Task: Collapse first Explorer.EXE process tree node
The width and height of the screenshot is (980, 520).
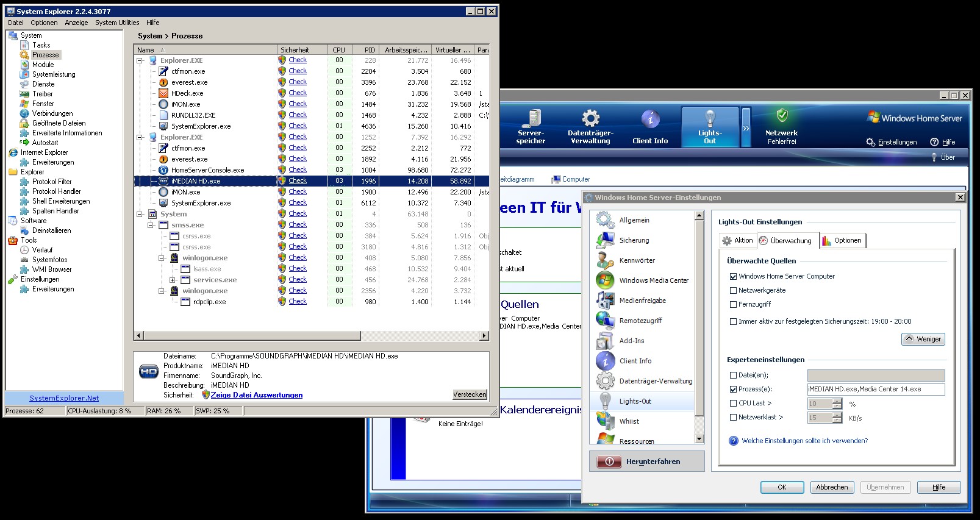Action: 139,60
